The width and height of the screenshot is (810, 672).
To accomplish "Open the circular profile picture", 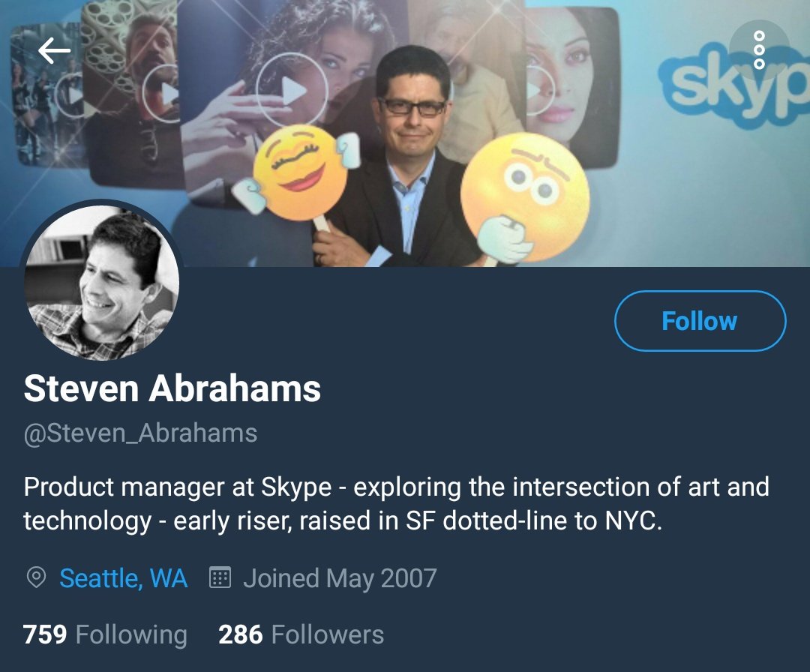I will (102, 281).
